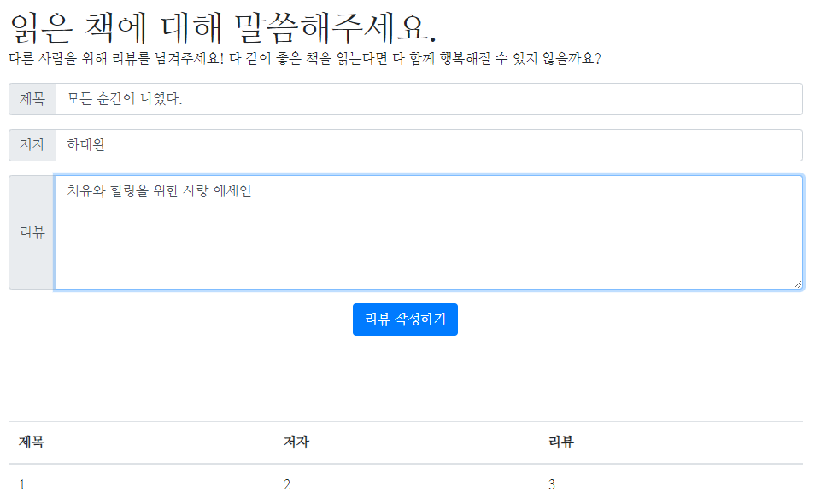Click the 저자 input field containing 하태완
821x504 pixels.
tap(429, 145)
